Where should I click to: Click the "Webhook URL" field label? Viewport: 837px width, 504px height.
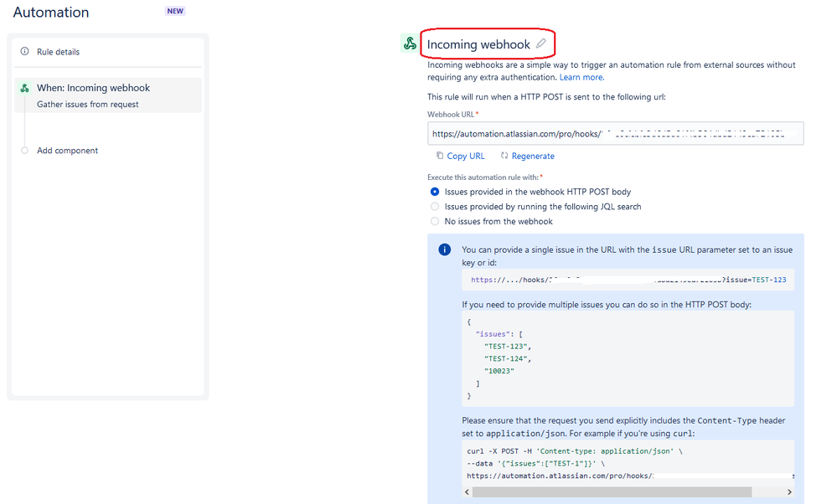(x=452, y=114)
